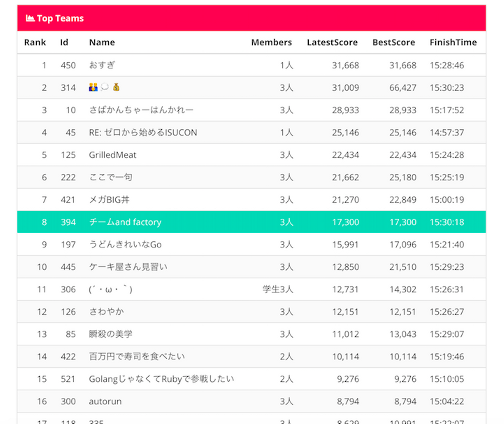The height and width of the screenshot is (424, 504).
Task: Sort by the BestScore column header
Action: [x=394, y=42]
